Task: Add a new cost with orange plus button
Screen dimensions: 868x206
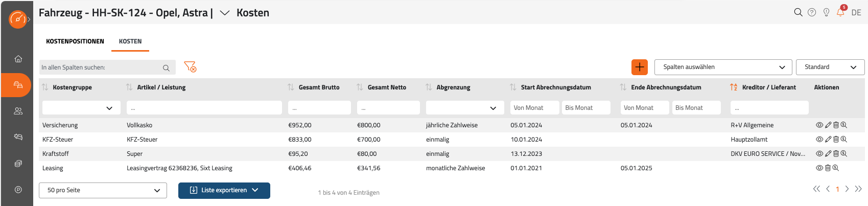Action: pos(640,67)
